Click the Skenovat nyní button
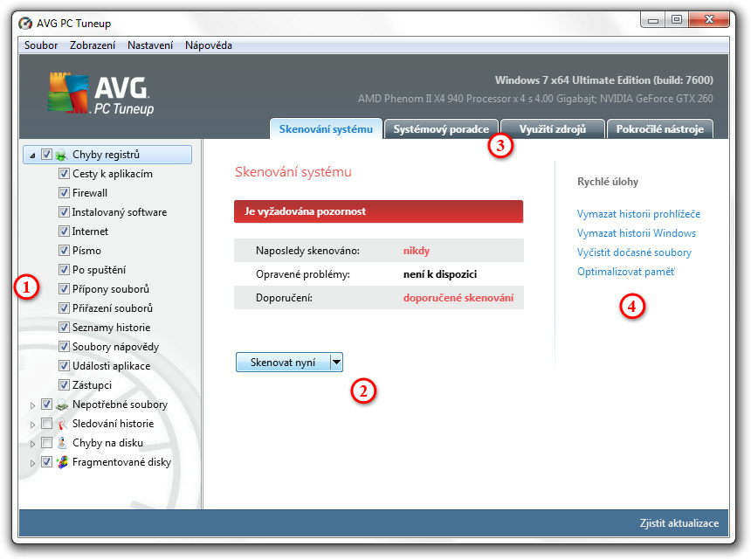 pyautogui.click(x=283, y=363)
